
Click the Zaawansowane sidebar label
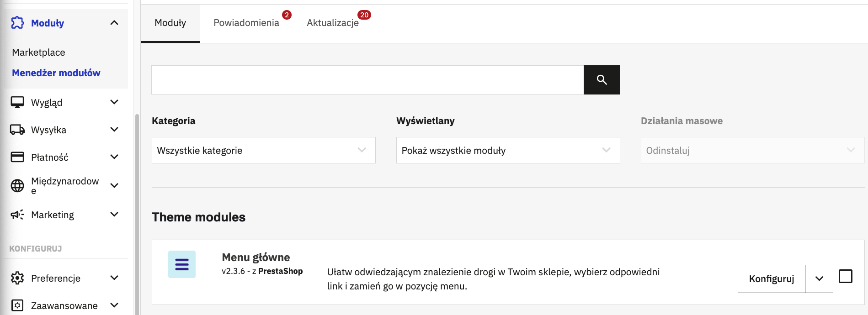[x=64, y=306]
